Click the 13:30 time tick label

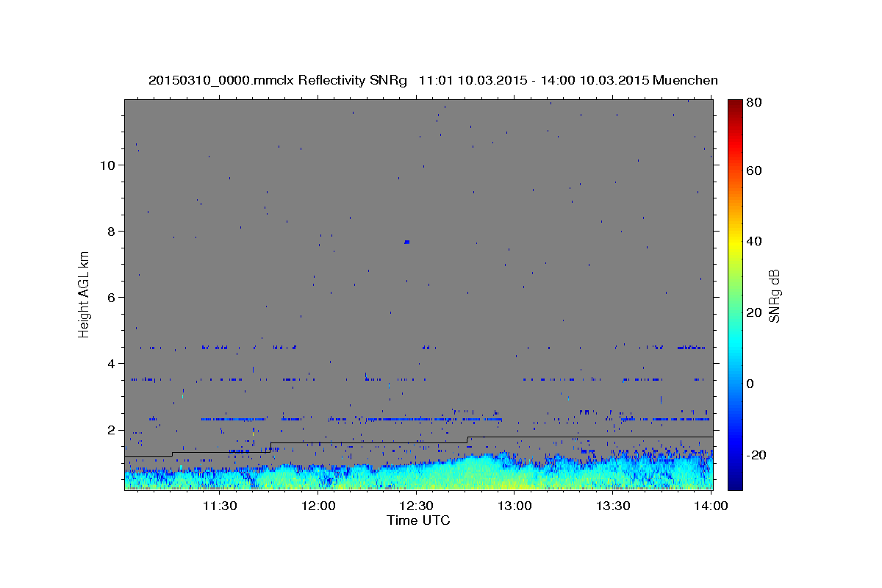click(x=613, y=506)
